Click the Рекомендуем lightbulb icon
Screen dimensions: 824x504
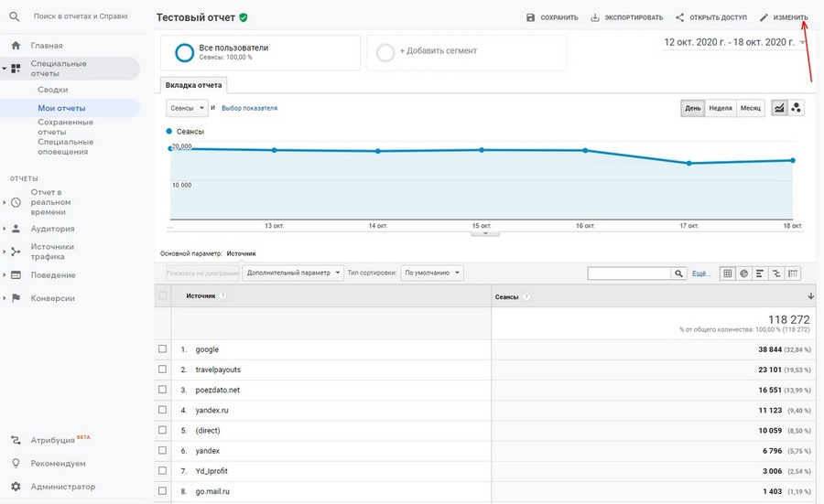pyautogui.click(x=16, y=464)
